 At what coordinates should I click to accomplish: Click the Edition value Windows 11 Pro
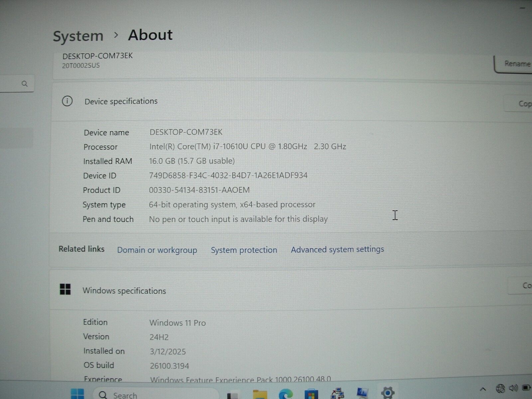pos(178,323)
